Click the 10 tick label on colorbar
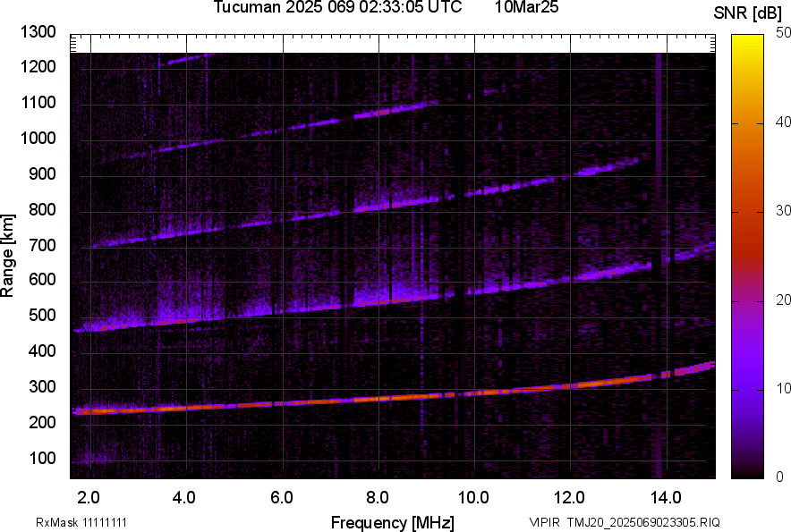Viewport: 791px width, 532px height. (x=783, y=389)
